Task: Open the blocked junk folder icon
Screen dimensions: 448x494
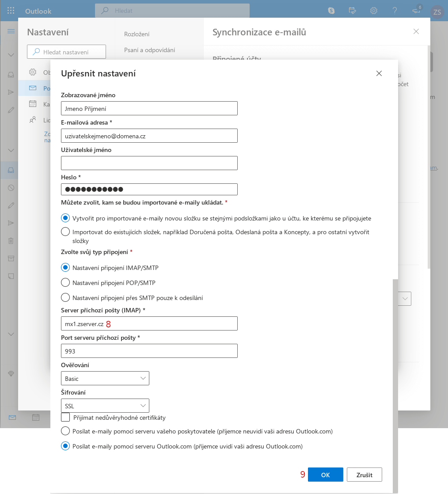Action: [x=11, y=188]
